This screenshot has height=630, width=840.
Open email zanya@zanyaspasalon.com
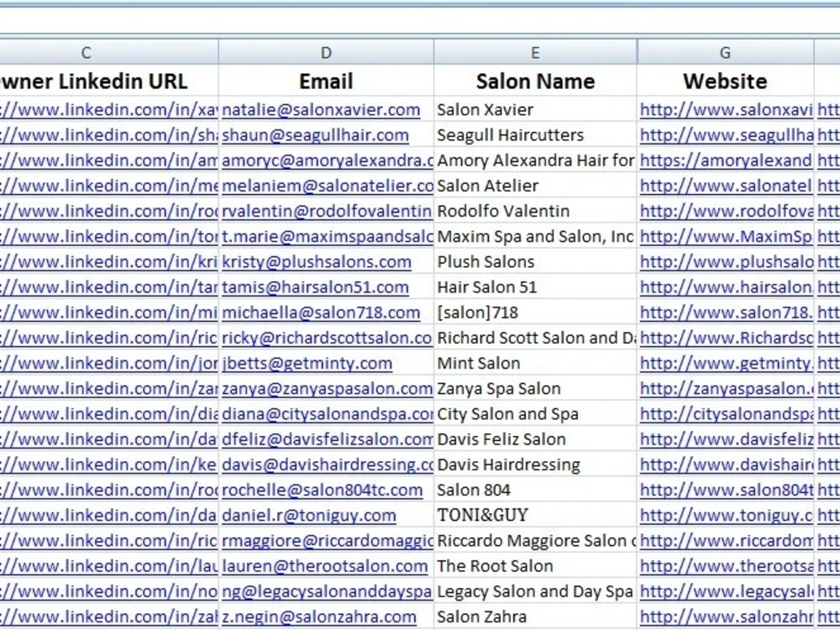pos(328,388)
